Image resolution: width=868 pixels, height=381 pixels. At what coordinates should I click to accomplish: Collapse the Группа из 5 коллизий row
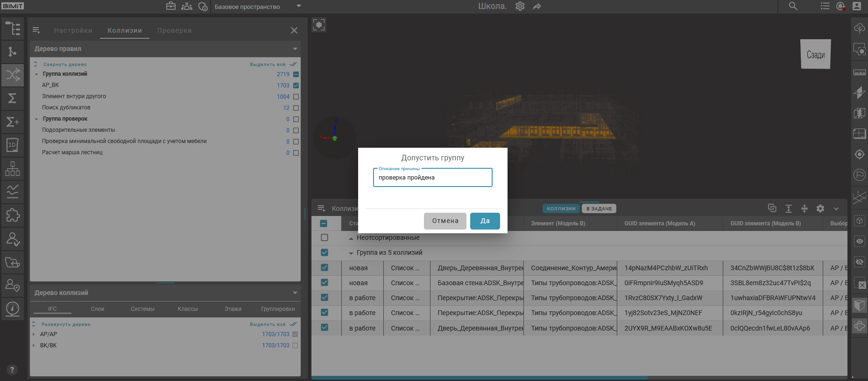[x=351, y=253]
